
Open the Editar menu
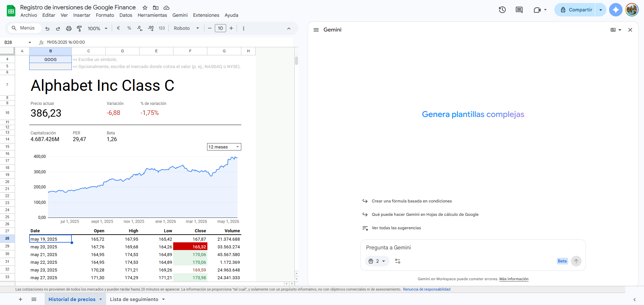point(49,15)
